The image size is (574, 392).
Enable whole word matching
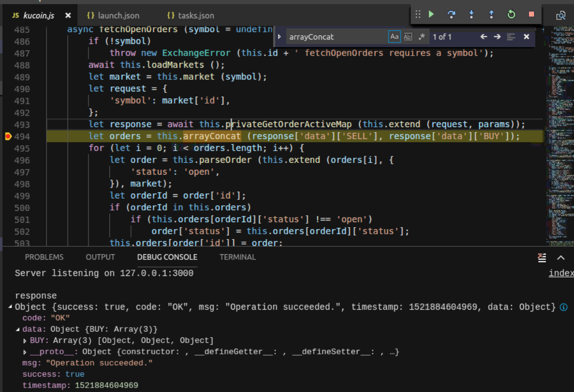click(x=408, y=37)
